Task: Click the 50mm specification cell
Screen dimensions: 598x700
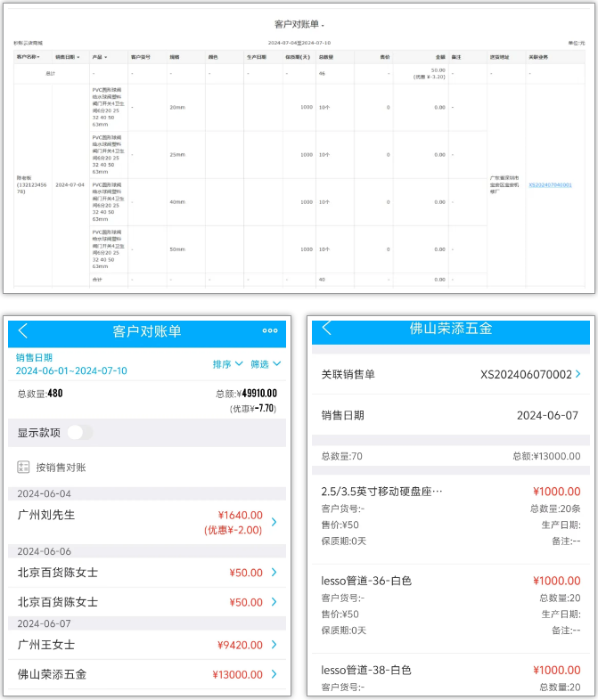Action: 177,249
